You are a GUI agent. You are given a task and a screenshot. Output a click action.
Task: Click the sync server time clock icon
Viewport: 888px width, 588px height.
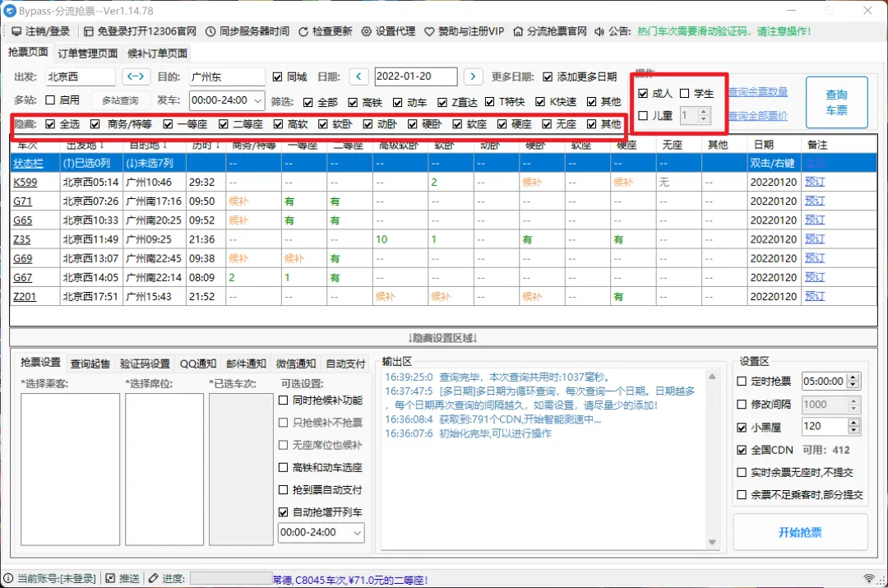click(x=210, y=31)
